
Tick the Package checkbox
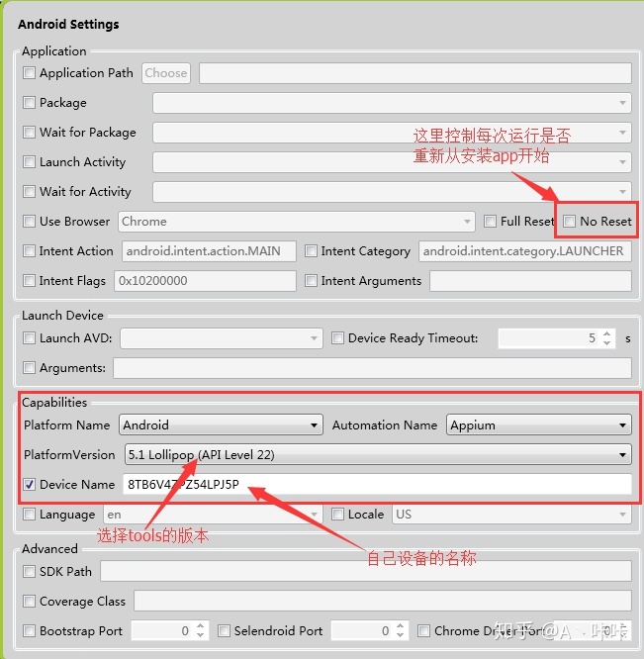pyautogui.click(x=29, y=103)
